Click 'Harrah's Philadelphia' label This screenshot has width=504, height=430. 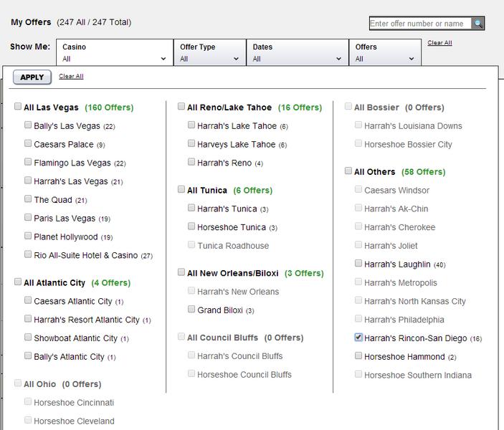point(404,320)
